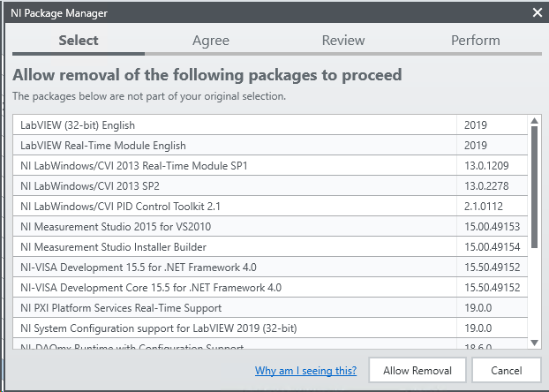Click version value 15.00.49153
Viewport: 549px width, 392px height.
click(492, 227)
